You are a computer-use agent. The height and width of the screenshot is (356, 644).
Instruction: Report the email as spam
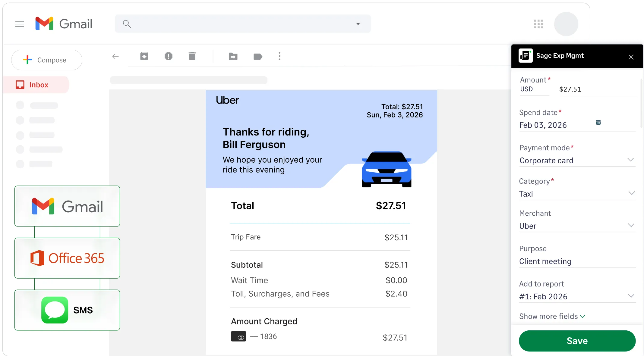169,56
